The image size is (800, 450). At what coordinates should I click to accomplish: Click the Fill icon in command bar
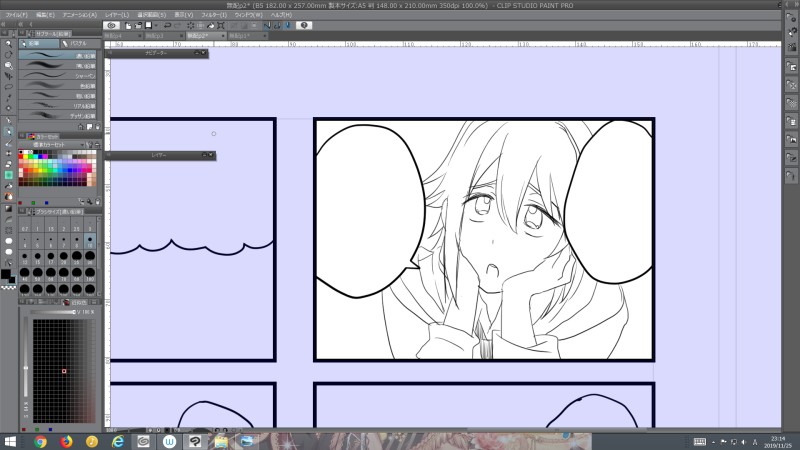coord(210,25)
